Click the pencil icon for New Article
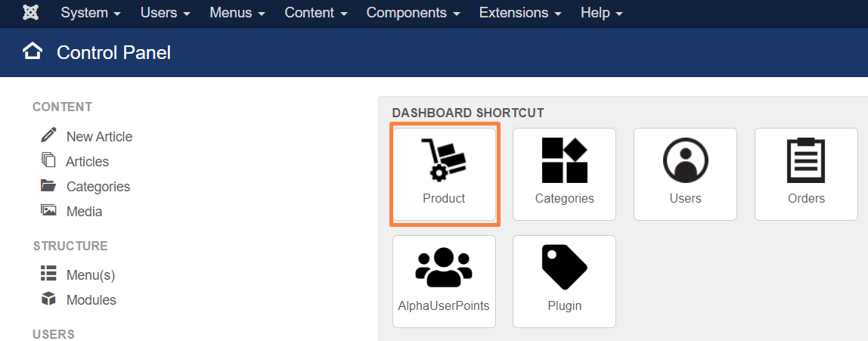 48,135
